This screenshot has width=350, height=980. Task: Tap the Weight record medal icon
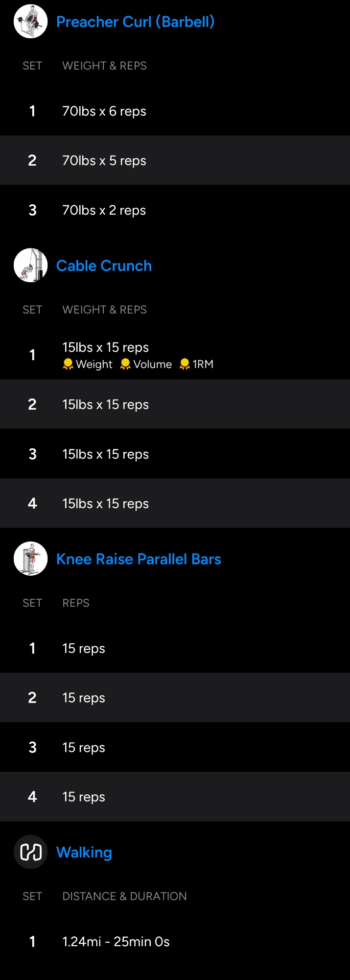68,364
